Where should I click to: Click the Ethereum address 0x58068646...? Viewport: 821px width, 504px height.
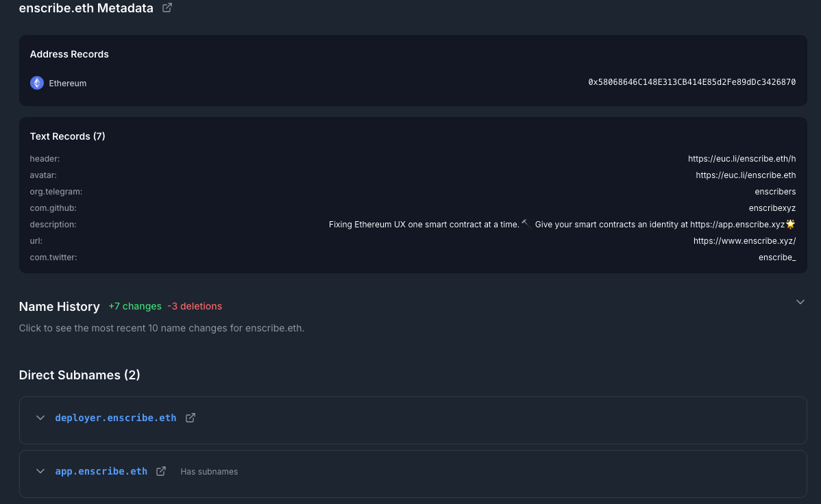pos(691,82)
